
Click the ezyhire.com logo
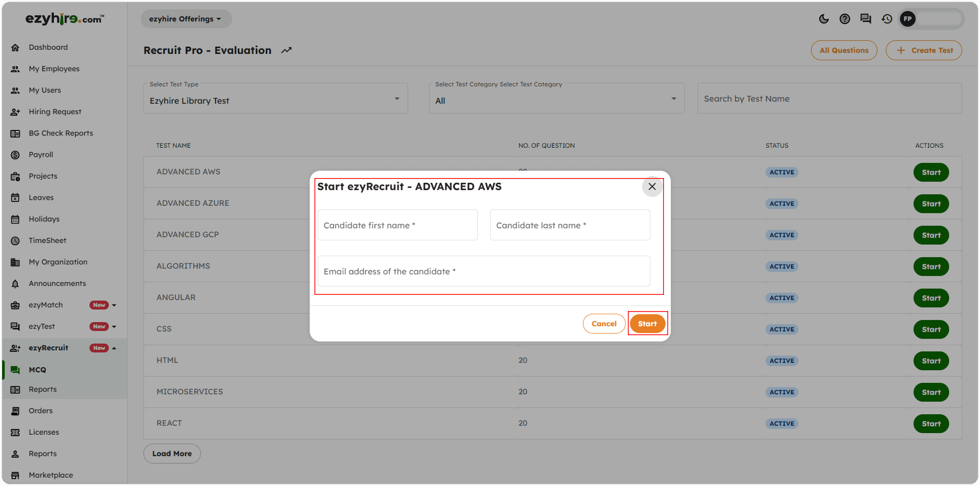(x=65, y=19)
